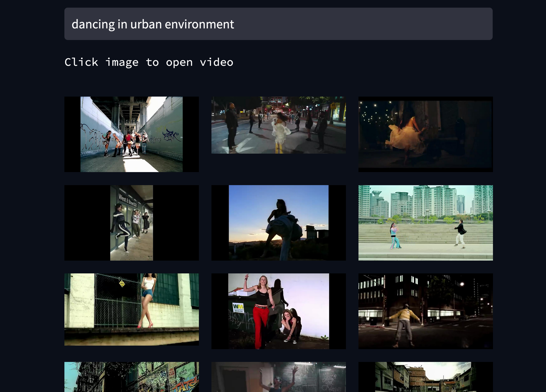Open video of woman in white dress on night street
The height and width of the screenshot is (392, 546).
pos(278,125)
